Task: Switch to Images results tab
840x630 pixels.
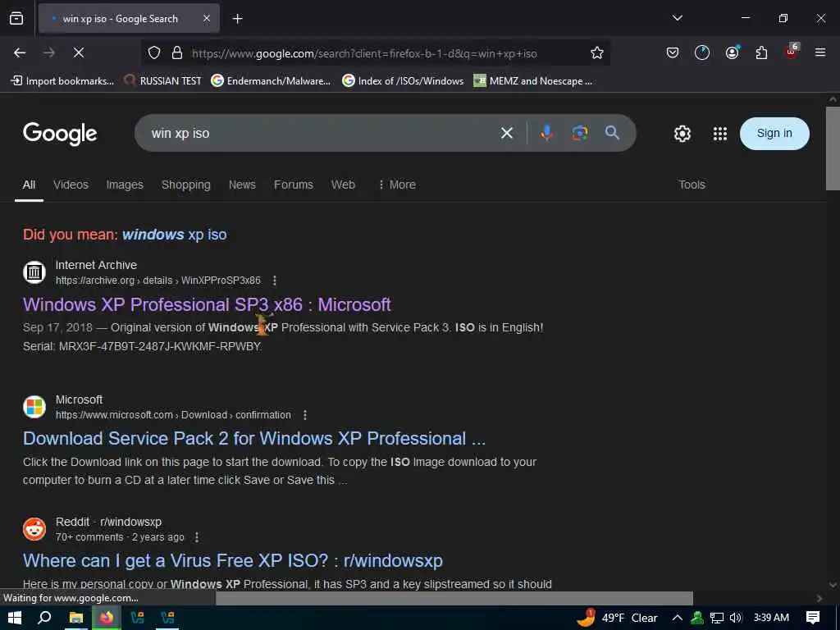Action: 125,185
